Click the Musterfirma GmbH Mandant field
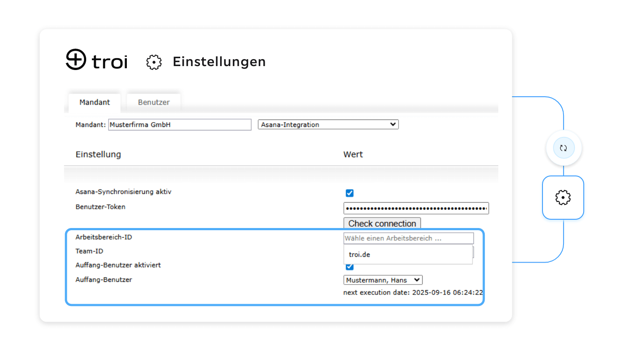The width and height of the screenshot is (644, 351). point(179,125)
